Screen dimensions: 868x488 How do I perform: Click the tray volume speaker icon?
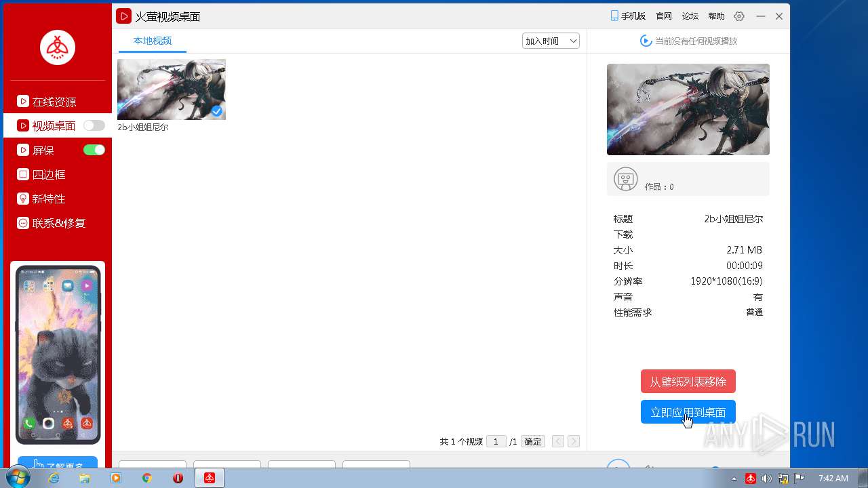coord(767,479)
